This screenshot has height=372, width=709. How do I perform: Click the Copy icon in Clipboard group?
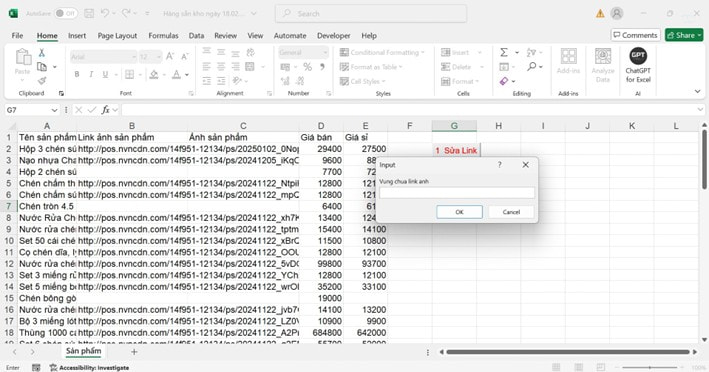click(x=42, y=67)
